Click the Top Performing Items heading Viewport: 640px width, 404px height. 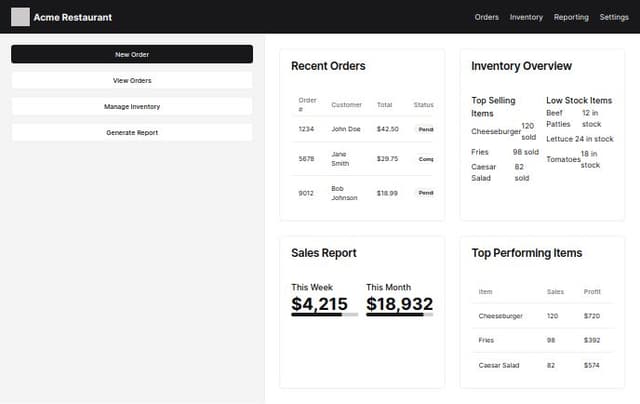coord(527,253)
